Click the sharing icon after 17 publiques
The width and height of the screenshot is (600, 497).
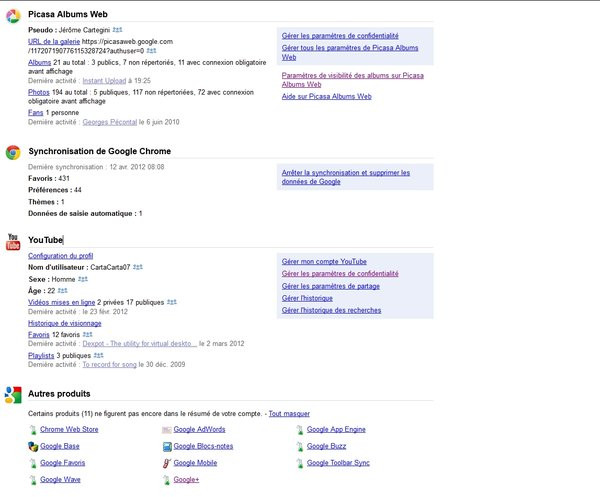pos(172,302)
